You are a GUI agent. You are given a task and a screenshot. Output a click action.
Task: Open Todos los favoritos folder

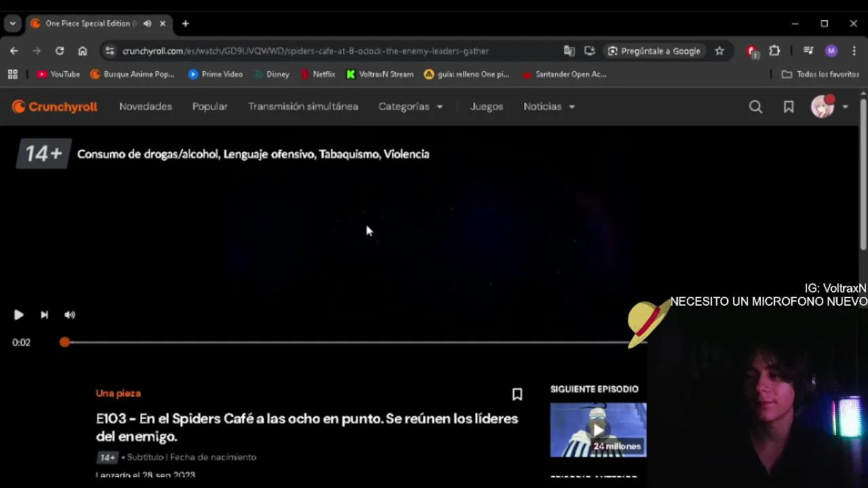[820, 75]
